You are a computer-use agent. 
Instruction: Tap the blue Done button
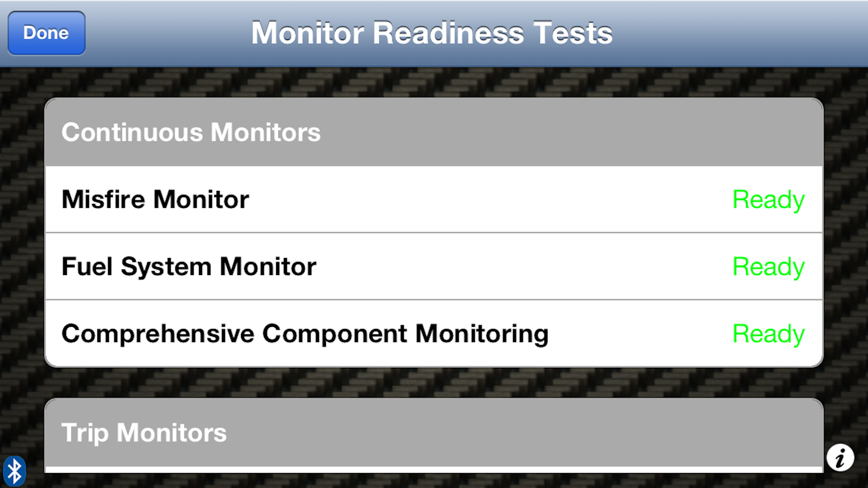(46, 33)
